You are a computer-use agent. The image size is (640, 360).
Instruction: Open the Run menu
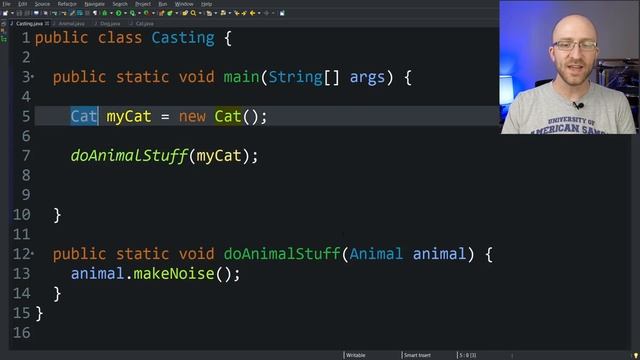pos(162,4)
